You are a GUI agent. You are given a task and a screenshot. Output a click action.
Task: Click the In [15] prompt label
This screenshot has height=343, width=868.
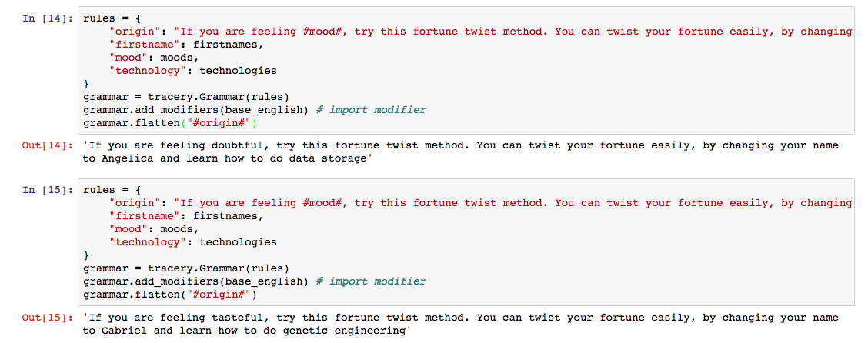(x=48, y=190)
